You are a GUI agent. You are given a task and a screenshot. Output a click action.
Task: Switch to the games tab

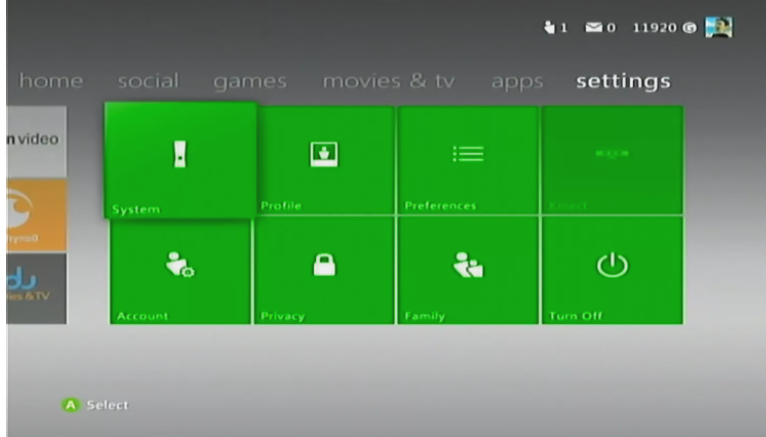click(250, 82)
